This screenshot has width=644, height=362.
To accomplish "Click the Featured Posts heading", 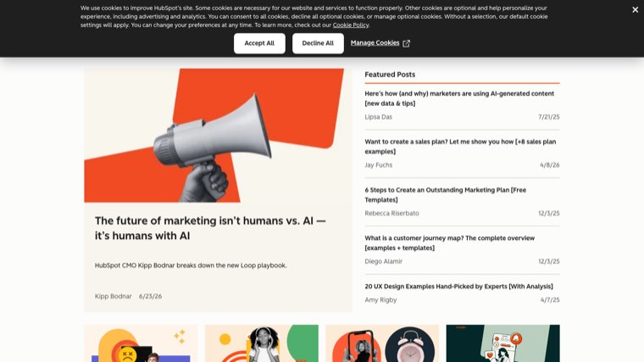I will pyautogui.click(x=390, y=75).
